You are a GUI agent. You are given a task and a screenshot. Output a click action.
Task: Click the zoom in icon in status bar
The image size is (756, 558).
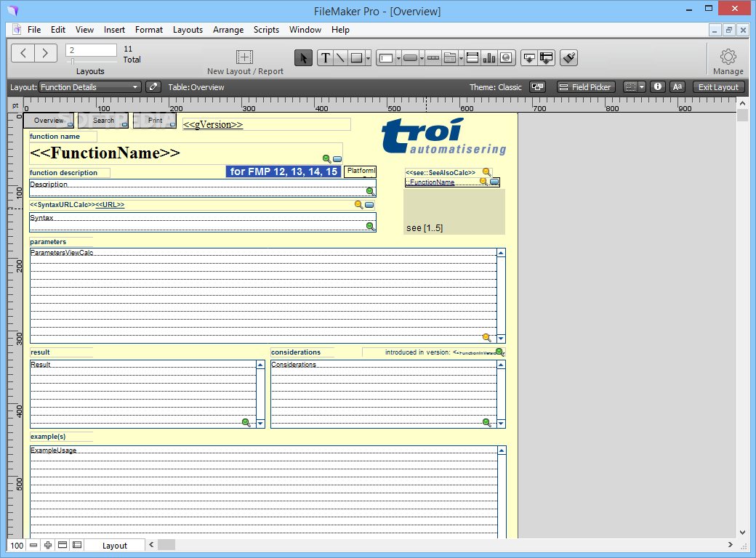48,545
